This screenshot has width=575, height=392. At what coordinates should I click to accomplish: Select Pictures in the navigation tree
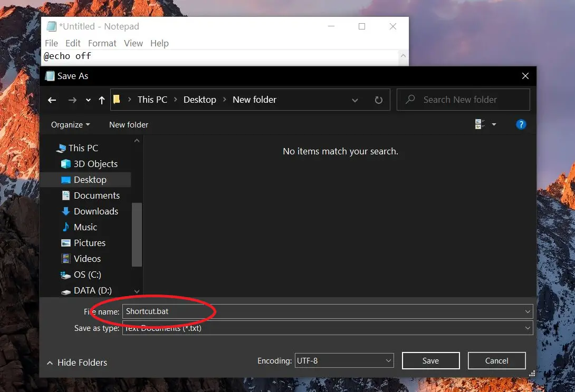[90, 243]
